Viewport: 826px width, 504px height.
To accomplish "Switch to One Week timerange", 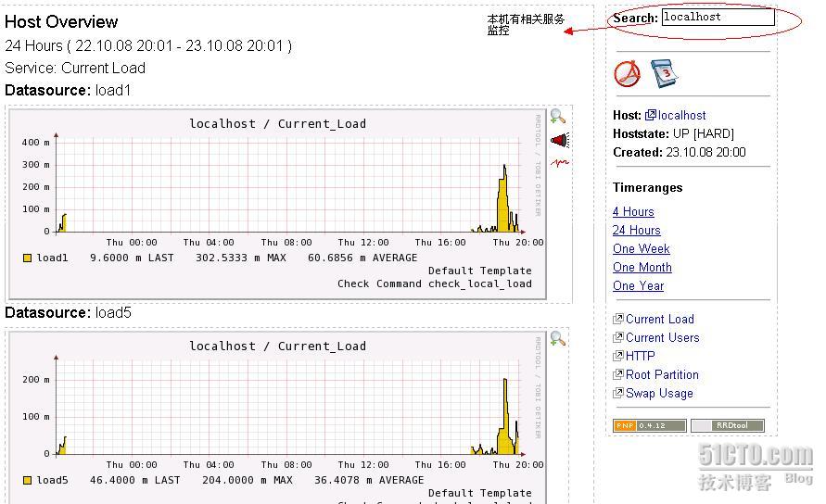I will point(641,249).
